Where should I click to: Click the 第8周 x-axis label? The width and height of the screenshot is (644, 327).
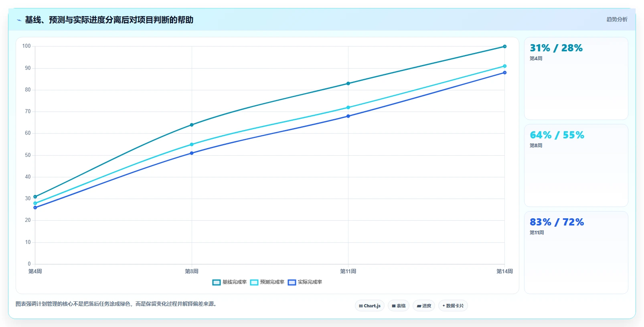click(192, 272)
